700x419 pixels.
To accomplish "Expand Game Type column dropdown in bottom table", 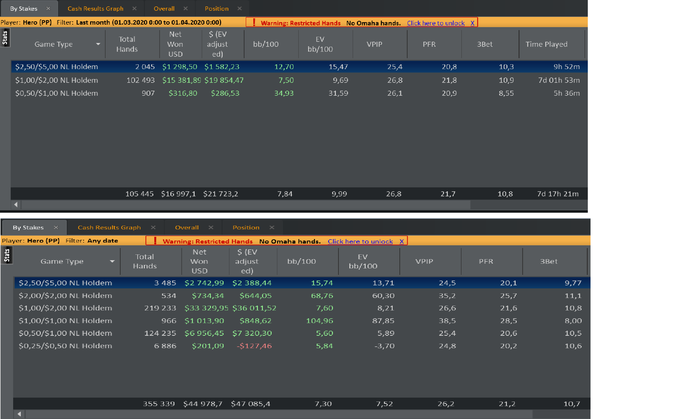I will (112, 261).
